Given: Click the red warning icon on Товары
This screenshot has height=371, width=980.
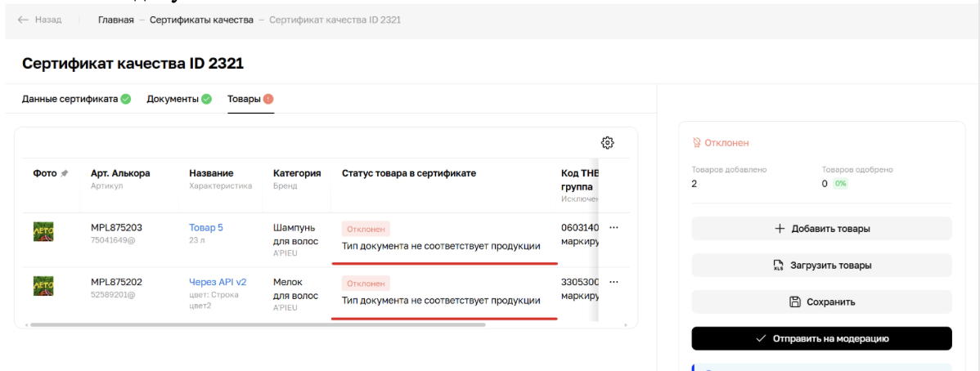Looking at the screenshot, I should [268, 99].
